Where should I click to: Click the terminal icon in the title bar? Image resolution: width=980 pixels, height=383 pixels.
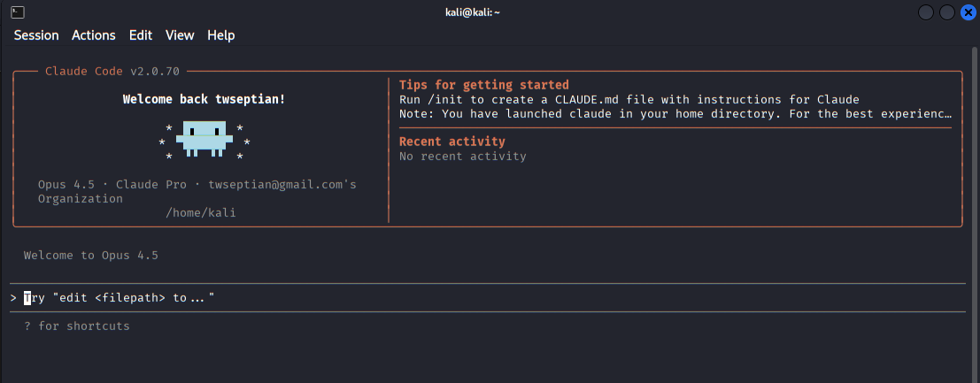coord(18,12)
